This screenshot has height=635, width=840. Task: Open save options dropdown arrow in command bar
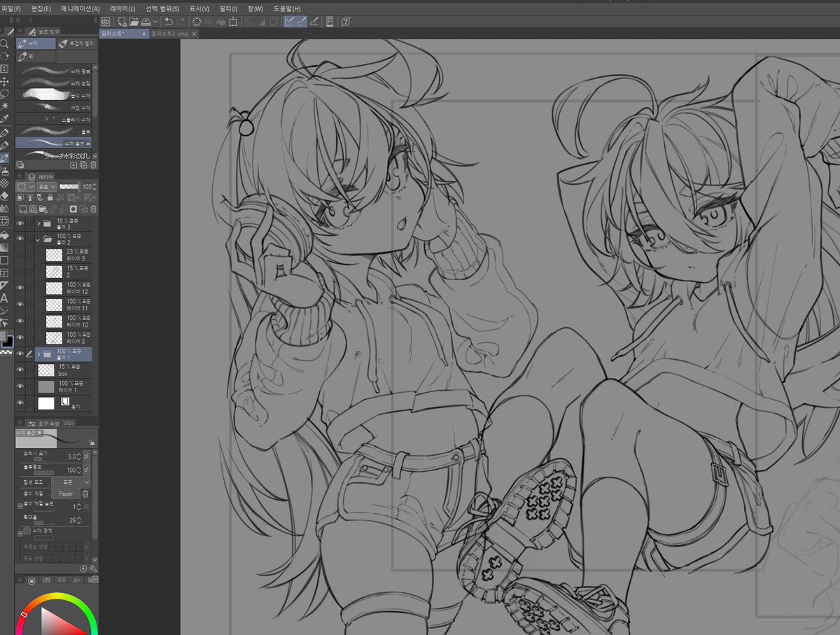click(x=155, y=22)
